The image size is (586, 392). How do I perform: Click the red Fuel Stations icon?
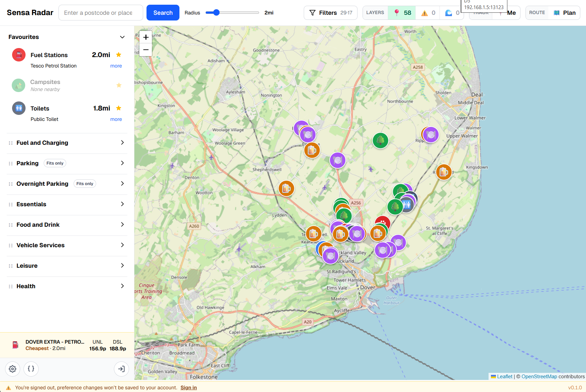[x=19, y=55]
